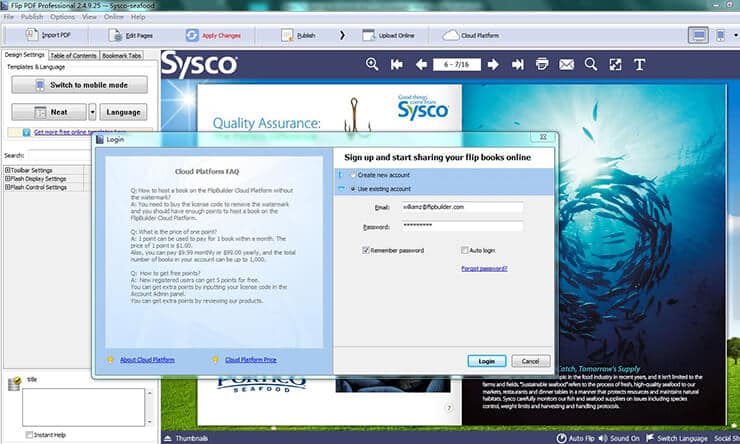Image resolution: width=740 pixels, height=444 pixels.
Task: Click the page number field 6 - 7/16
Action: pyautogui.click(x=457, y=64)
